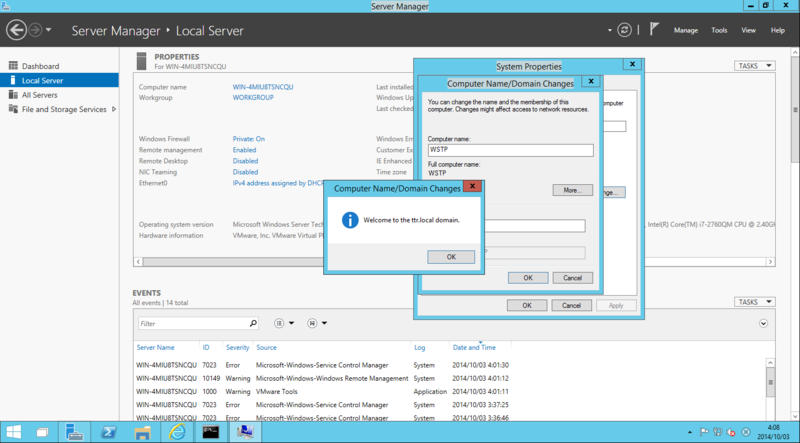
Task: Click the Refresh icon in the header
Action: tap(624, 30)
